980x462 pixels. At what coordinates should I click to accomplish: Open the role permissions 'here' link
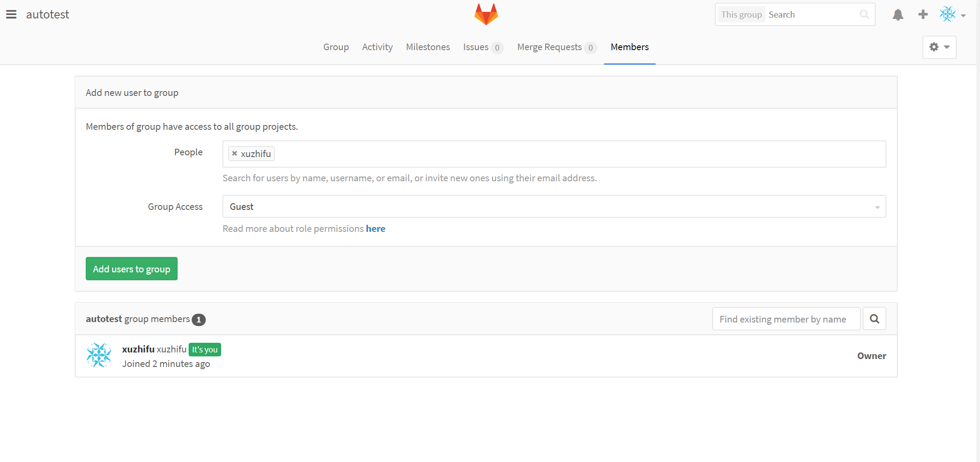375,228
